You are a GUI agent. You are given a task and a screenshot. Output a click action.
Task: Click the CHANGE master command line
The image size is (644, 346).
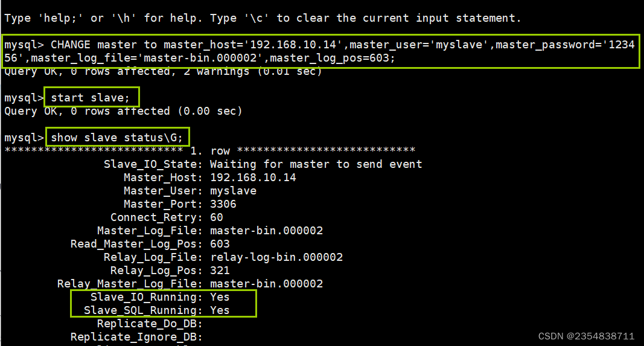click(319, 51)
